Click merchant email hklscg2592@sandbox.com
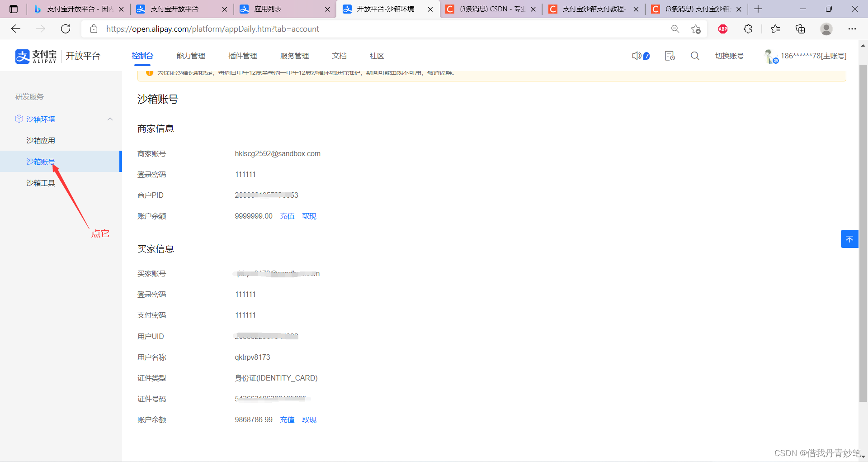 [278, 153]
